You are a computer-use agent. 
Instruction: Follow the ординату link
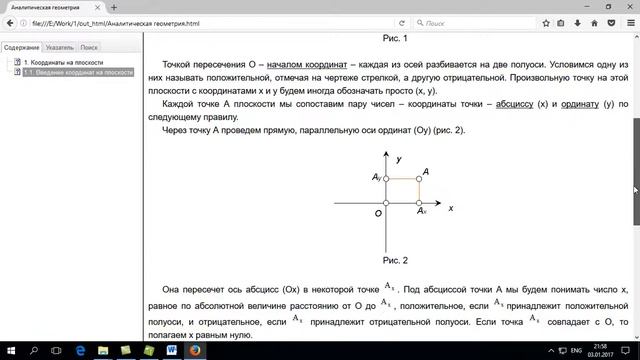pos(580,104)
